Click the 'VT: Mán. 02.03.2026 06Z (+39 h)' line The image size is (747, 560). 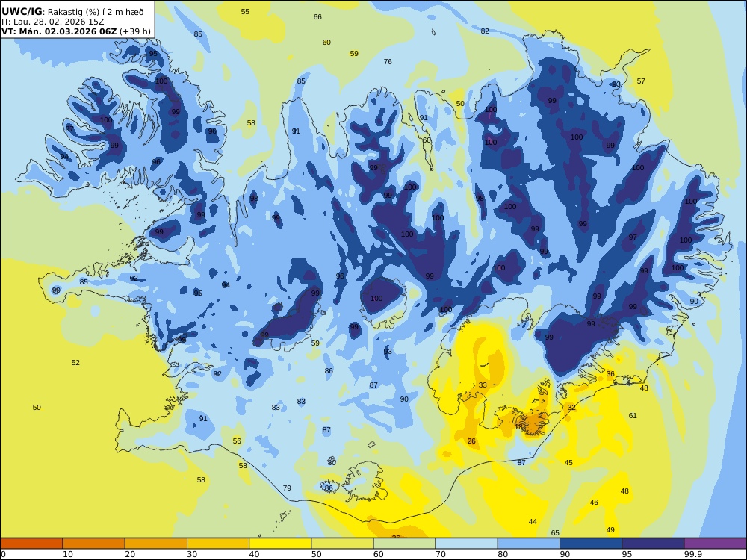click(x=75, y=31)
